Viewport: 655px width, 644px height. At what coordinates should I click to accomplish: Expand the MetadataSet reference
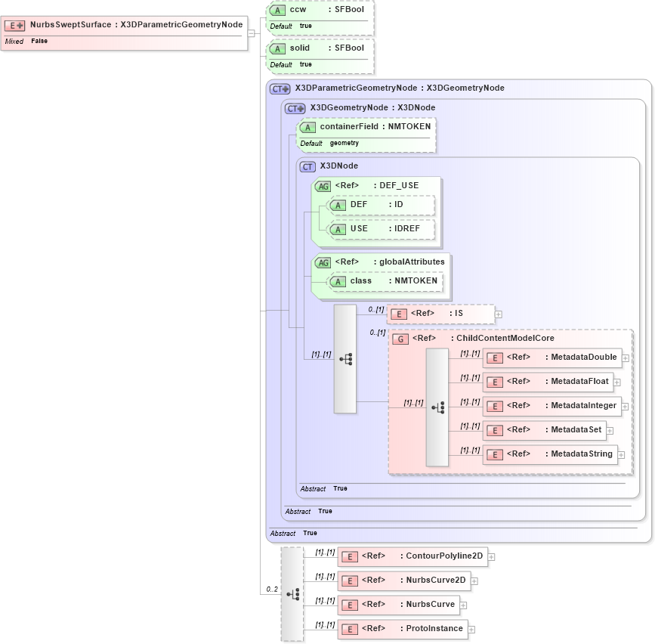tap(610, 431)
